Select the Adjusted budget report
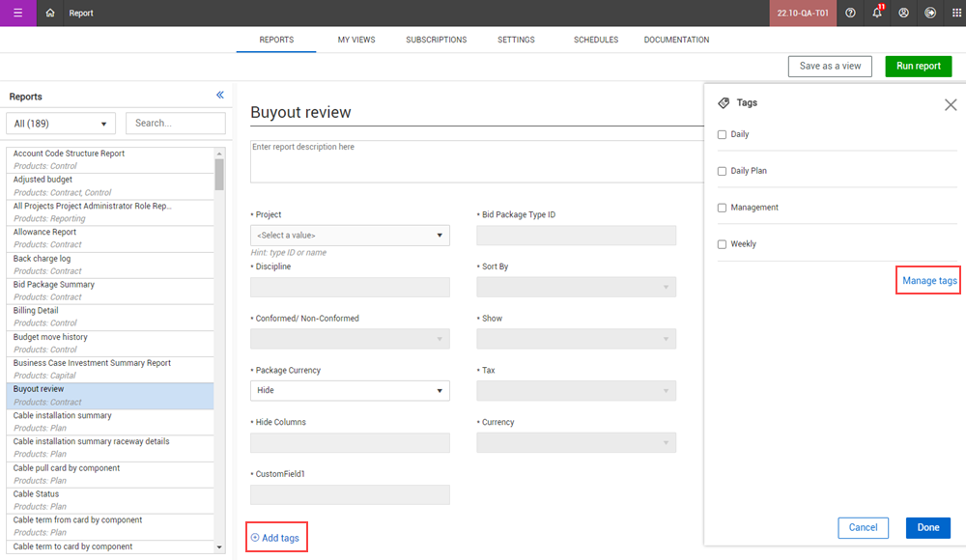Screen dimensions: 966x560 tap(110, 186)
